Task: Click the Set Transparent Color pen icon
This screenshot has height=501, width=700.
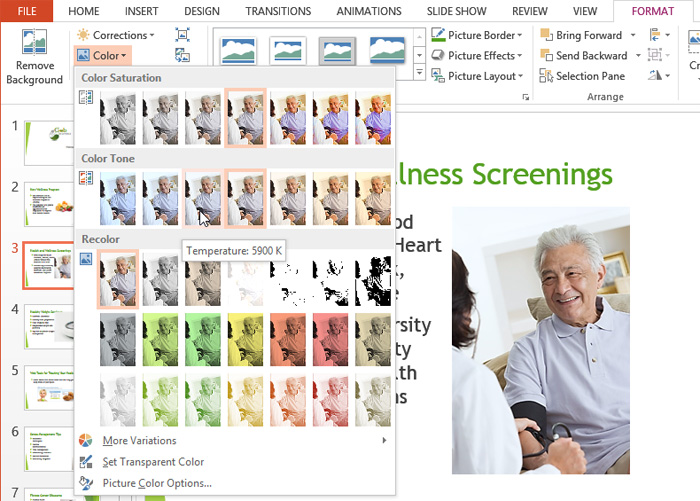Action: [x=86, y=462]
